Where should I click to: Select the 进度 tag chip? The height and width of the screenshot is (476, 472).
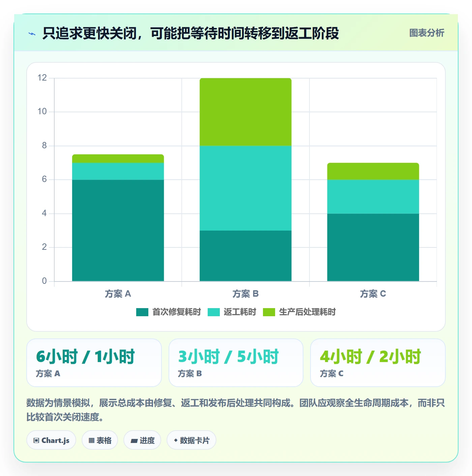click(142, 440)
